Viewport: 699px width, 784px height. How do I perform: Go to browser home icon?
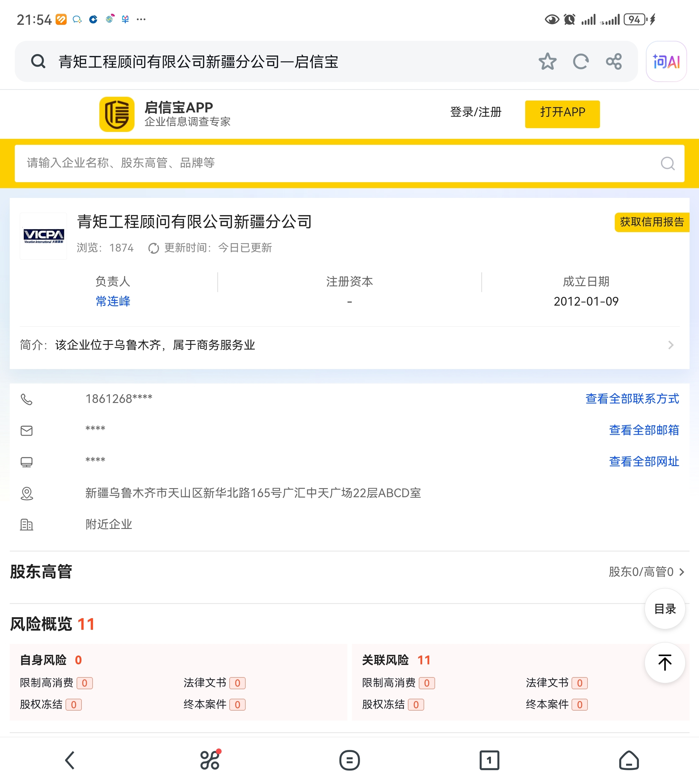pos(629,760)
